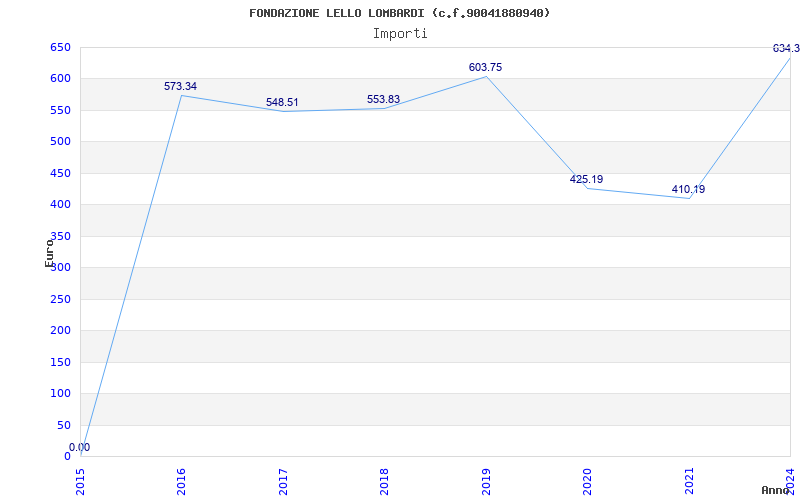Click the 350 y-axis tick label
Image resolution: width=800 pixels, height=500 pixels.
point(60,236)
